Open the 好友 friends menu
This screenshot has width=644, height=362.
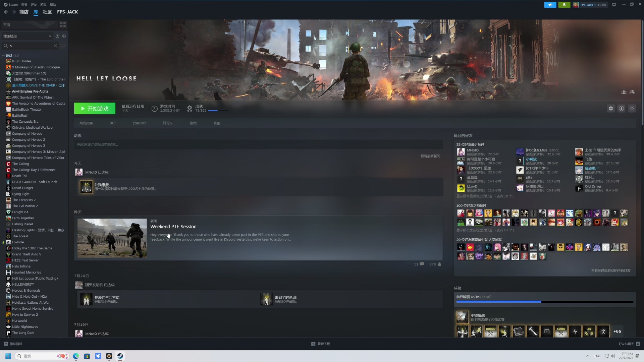click(34, 5)
